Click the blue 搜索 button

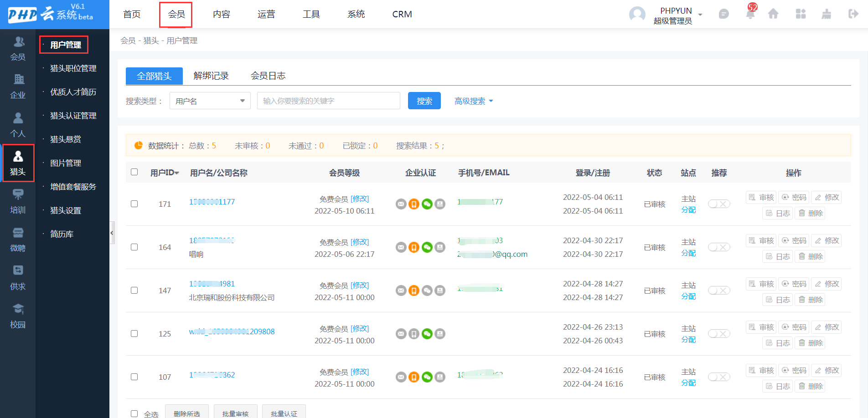click(x=424, y=101)
